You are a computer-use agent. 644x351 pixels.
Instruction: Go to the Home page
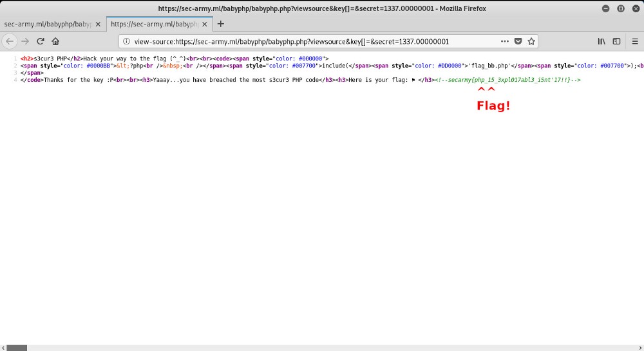tap(56, 41)
